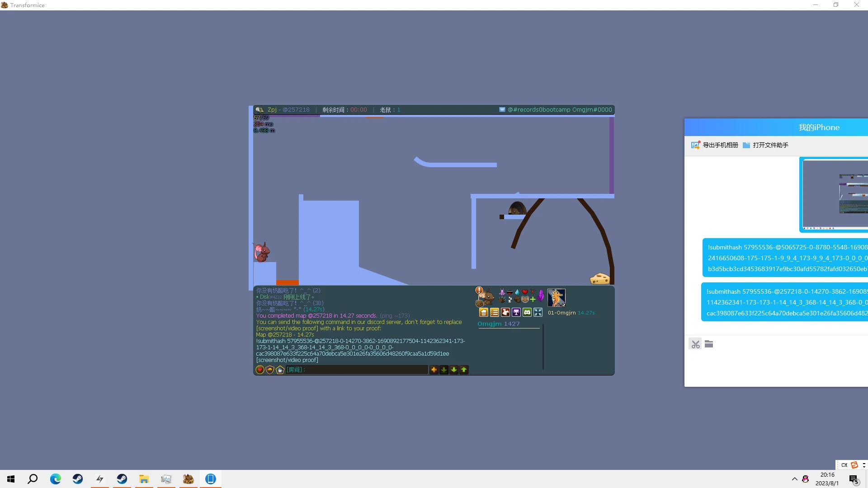Open the shop dress icon
Screen dimensions: 868x488
505,312
